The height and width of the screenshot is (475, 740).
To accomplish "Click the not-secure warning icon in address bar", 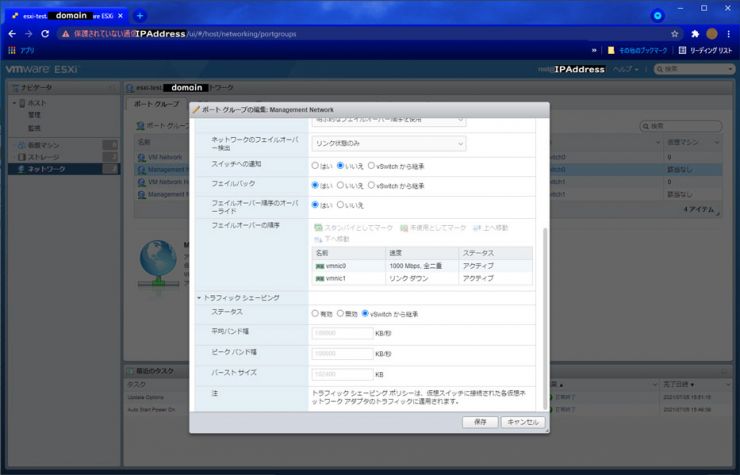I will [66, 34].
